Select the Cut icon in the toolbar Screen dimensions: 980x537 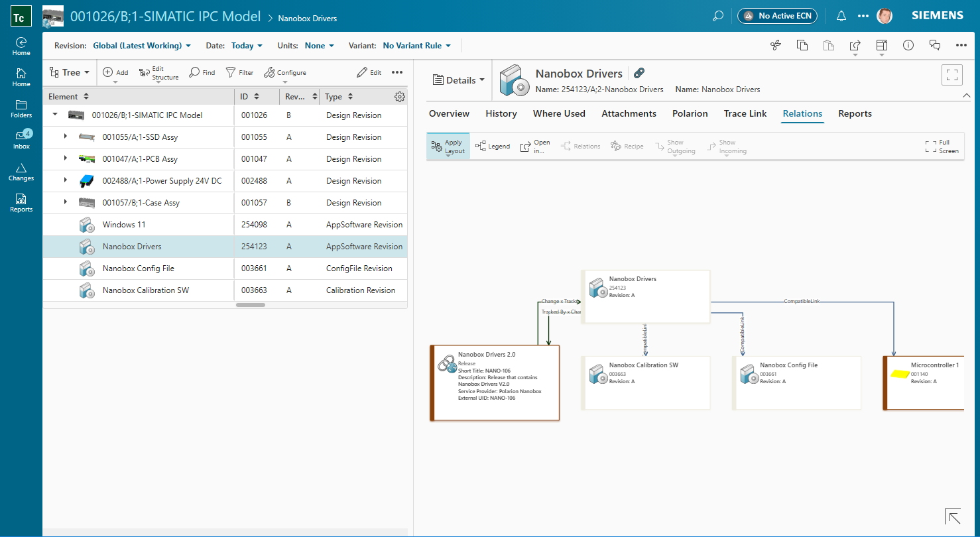tap(775, 45)
